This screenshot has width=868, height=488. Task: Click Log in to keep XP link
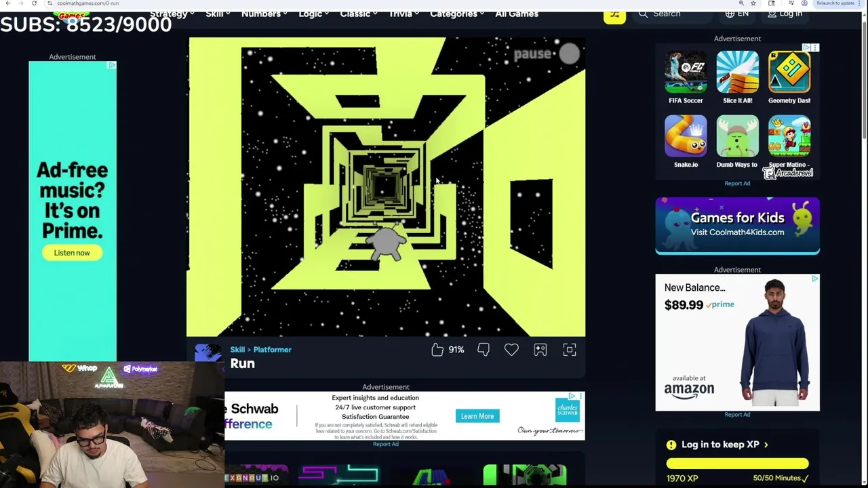coord(725,445)
